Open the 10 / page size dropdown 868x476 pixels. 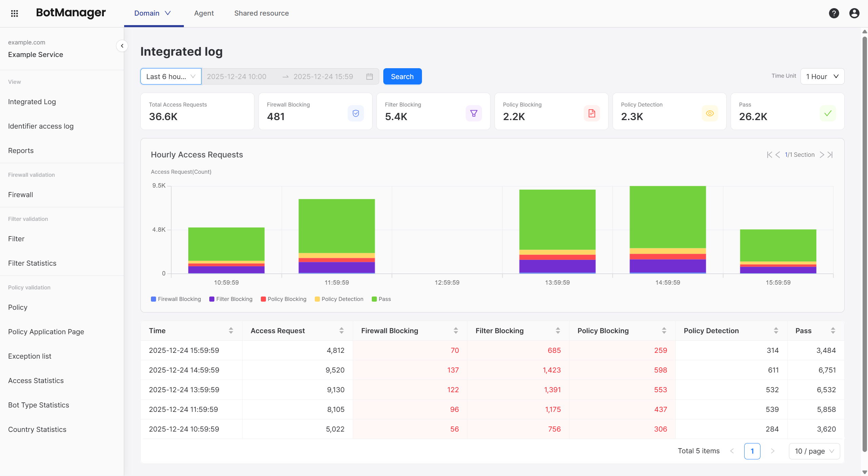tap(814, 451)
